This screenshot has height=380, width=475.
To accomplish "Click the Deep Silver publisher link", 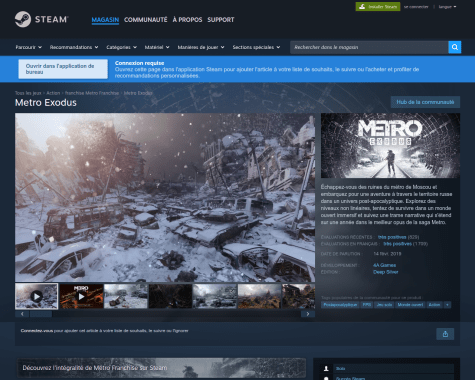I will [386, 272].
